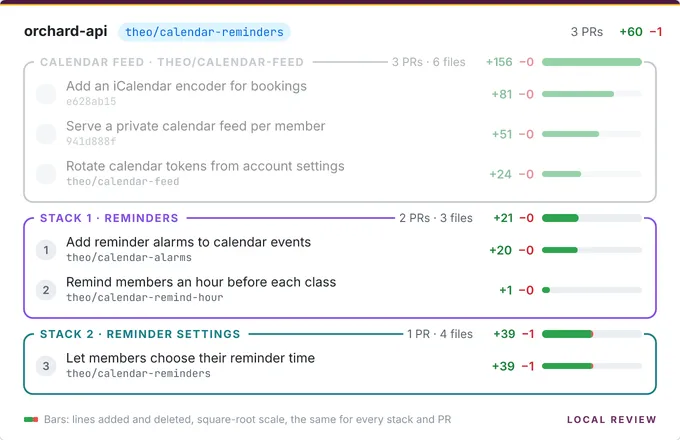The height and width of the screenshot is (440, 680).
Task: Click the Stack 1 diff size bar showing +21
Action: click(592, 218)
